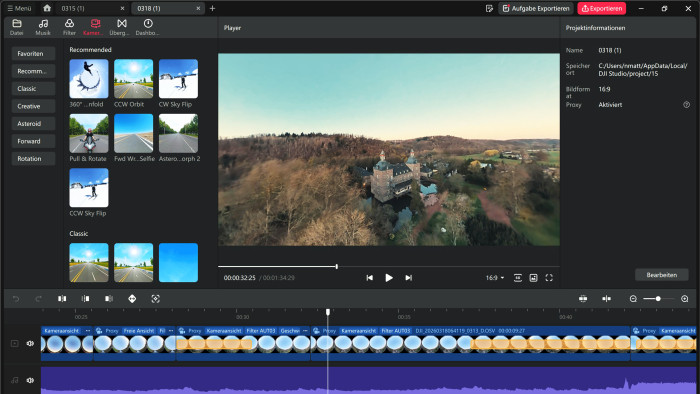Select the Asteroid category
700x394 pixels.
pos(33,124)
